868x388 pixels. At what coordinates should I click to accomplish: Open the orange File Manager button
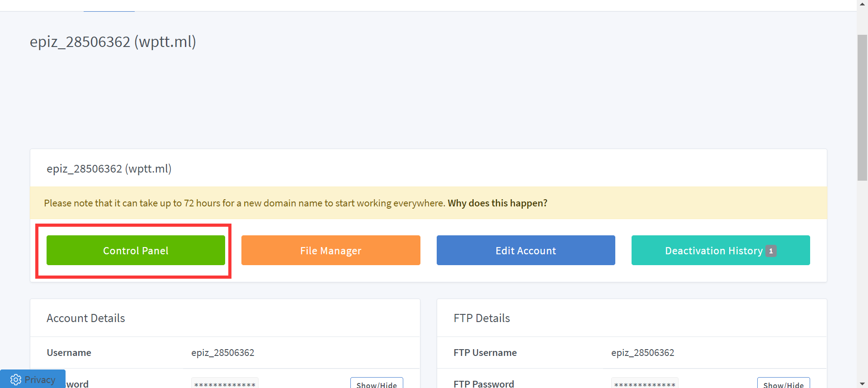[x=331, y=250]
